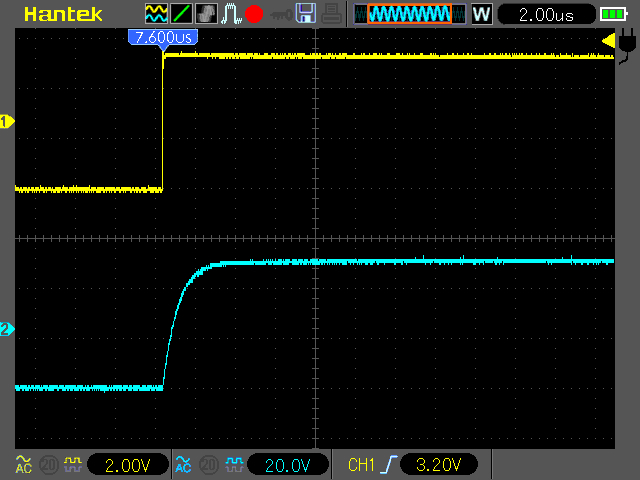The image size is (640, 480).
Task: Click the 7.600us trigger position marker
Action: [163, 38]
